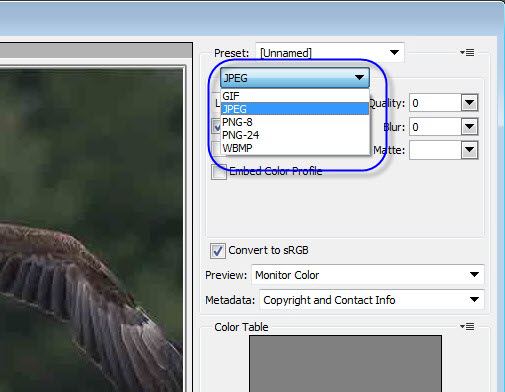Screen dimensions: 505x392
Task: Uncheck the Convert to sRGB checkbox
Action: 218,251
